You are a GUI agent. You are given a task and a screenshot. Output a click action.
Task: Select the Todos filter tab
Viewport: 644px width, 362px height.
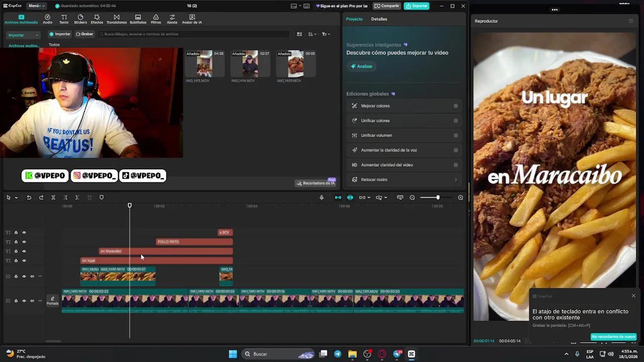tap(54, 45)
